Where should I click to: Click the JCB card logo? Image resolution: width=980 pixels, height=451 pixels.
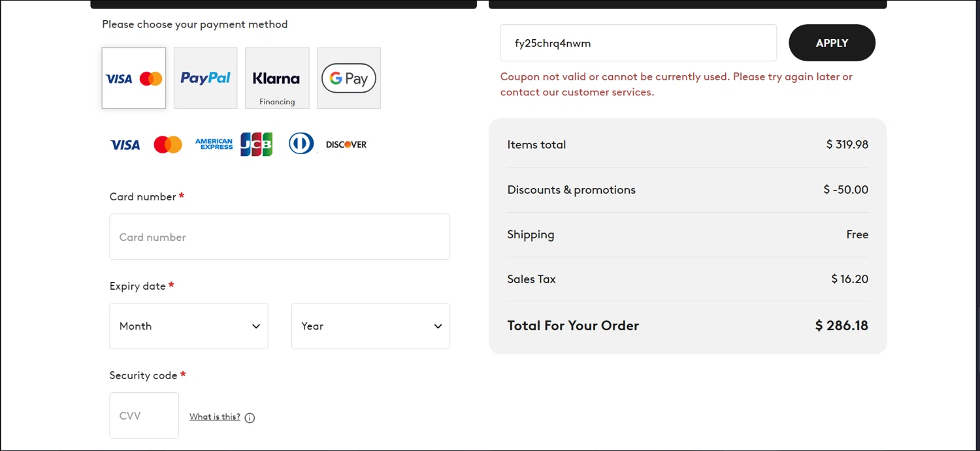pyautogui.click(x=256, y=144)
